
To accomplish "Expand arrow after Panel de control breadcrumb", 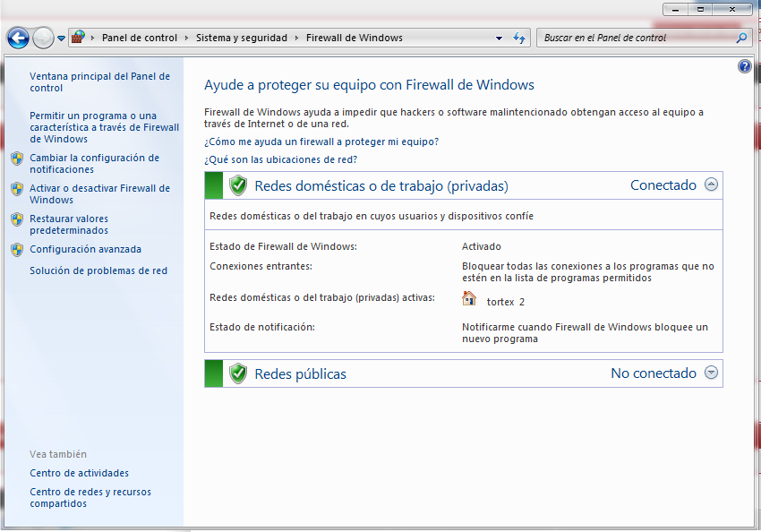I will click(x=186, y=38).
